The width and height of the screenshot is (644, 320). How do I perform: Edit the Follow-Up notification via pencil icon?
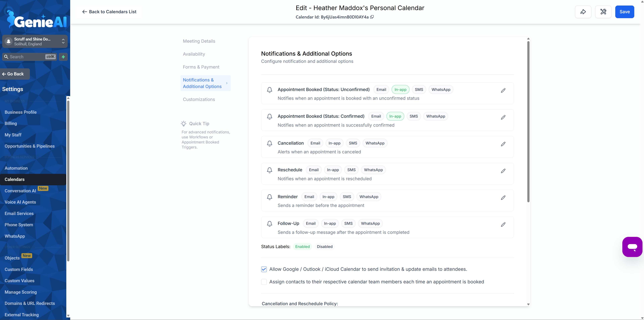tap(503, 224)
